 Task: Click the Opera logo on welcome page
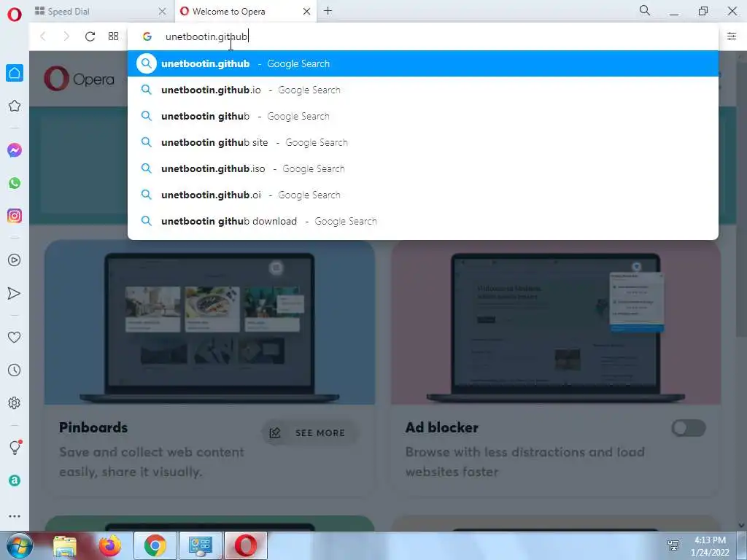tap(79, 79)
